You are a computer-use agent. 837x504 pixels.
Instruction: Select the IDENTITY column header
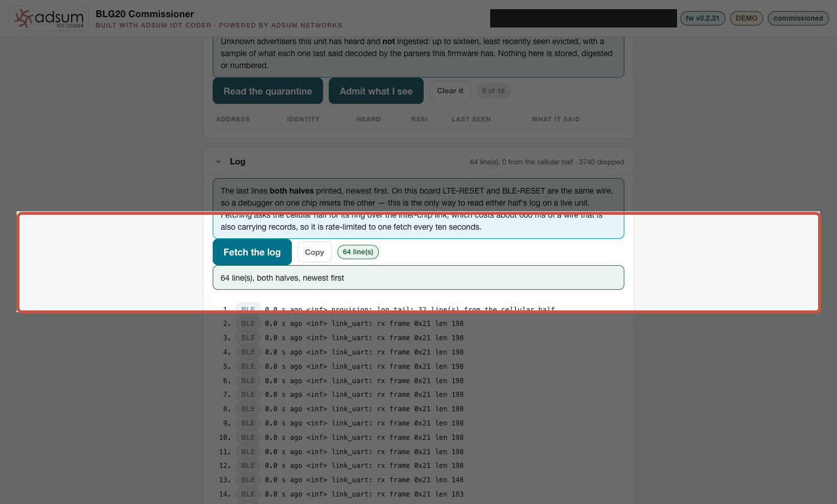pos(303,119)
